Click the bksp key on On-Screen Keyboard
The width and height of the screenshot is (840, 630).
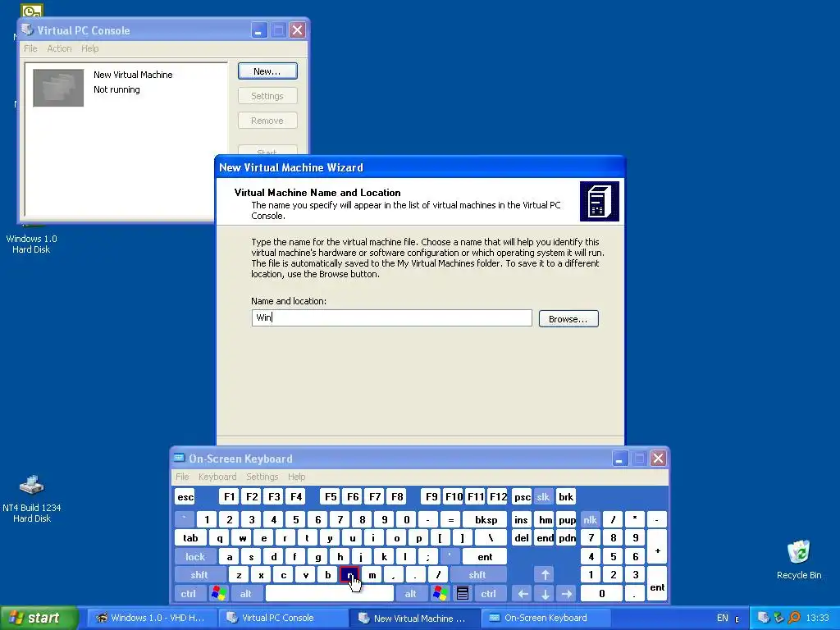(486, 519)
